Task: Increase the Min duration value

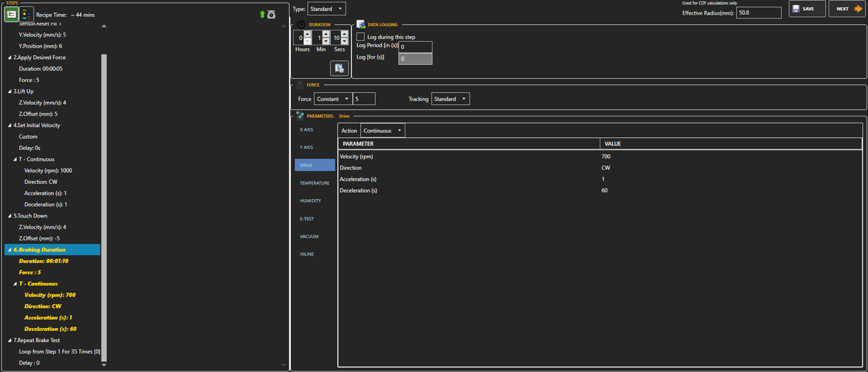Action: coord(326,34)
